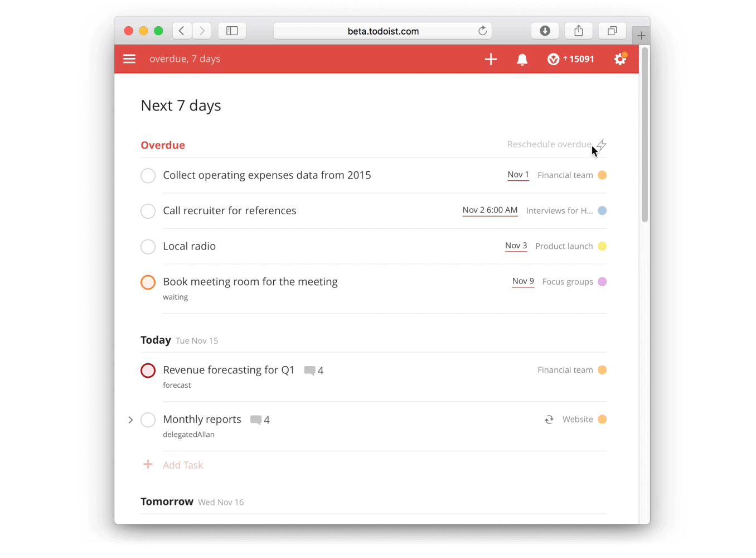Click orange dot on Revenue forecasting row
The image size is (756, 558).
[602, 370]
